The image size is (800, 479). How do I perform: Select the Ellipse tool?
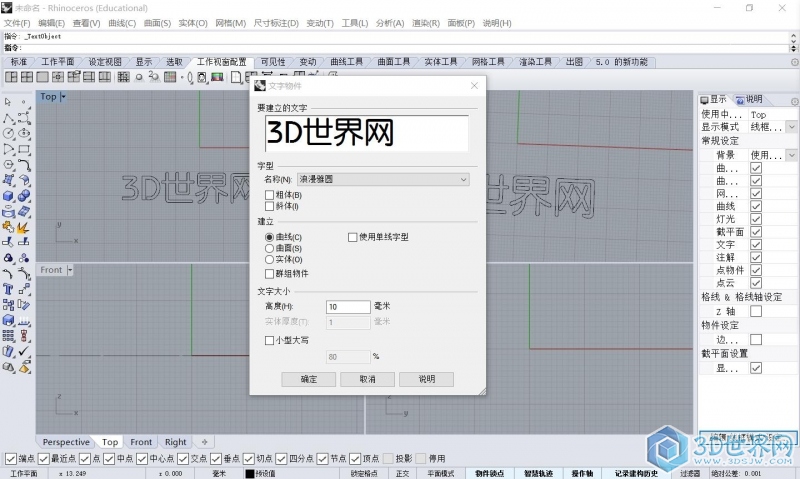coord(24,134)
